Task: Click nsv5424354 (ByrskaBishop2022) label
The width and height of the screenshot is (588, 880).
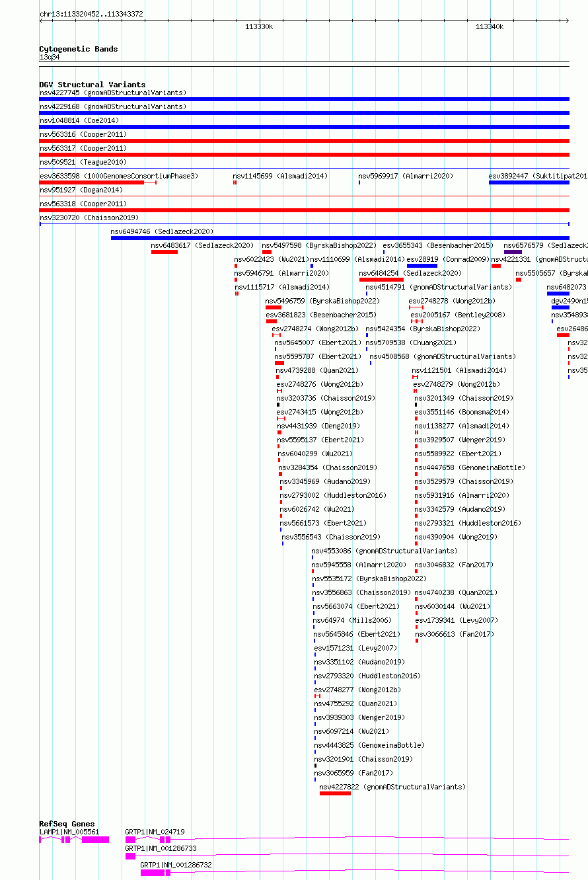Action: click(x=423, y=329)
